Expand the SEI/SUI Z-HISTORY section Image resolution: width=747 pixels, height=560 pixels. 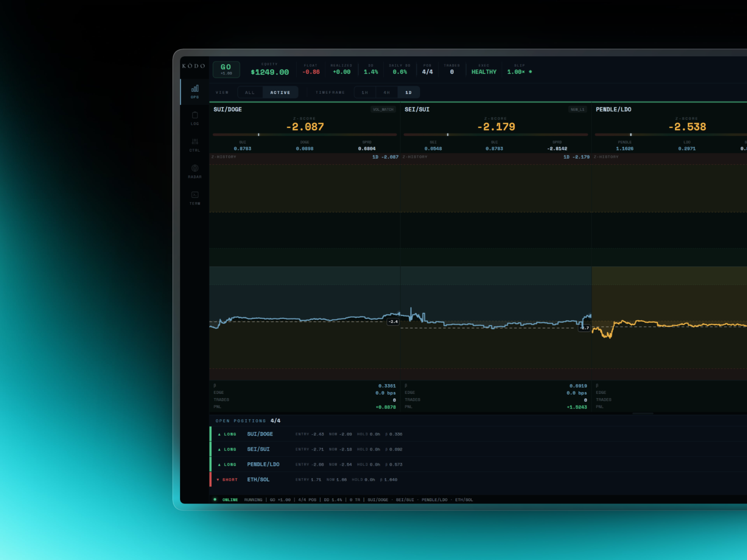point(415,157)
